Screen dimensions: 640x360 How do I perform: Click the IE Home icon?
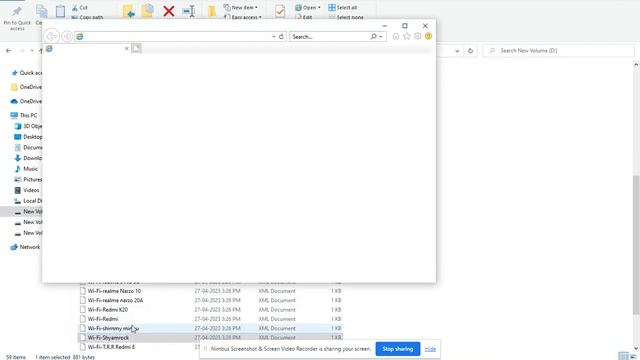[x=396, y=36]
